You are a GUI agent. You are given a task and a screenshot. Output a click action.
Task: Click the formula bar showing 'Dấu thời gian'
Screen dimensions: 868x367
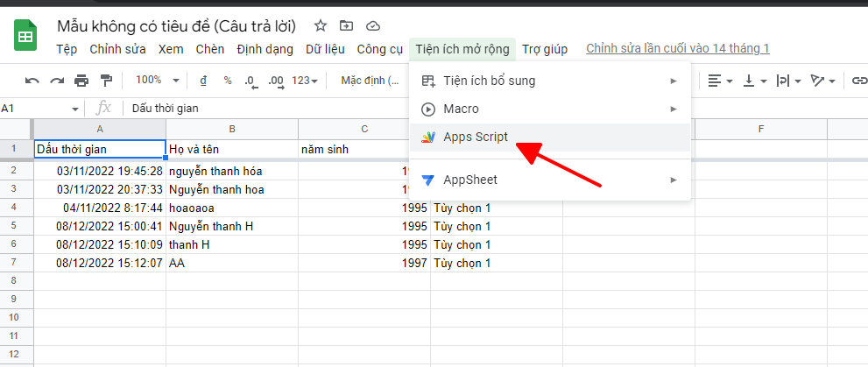[x=350, y=109]
